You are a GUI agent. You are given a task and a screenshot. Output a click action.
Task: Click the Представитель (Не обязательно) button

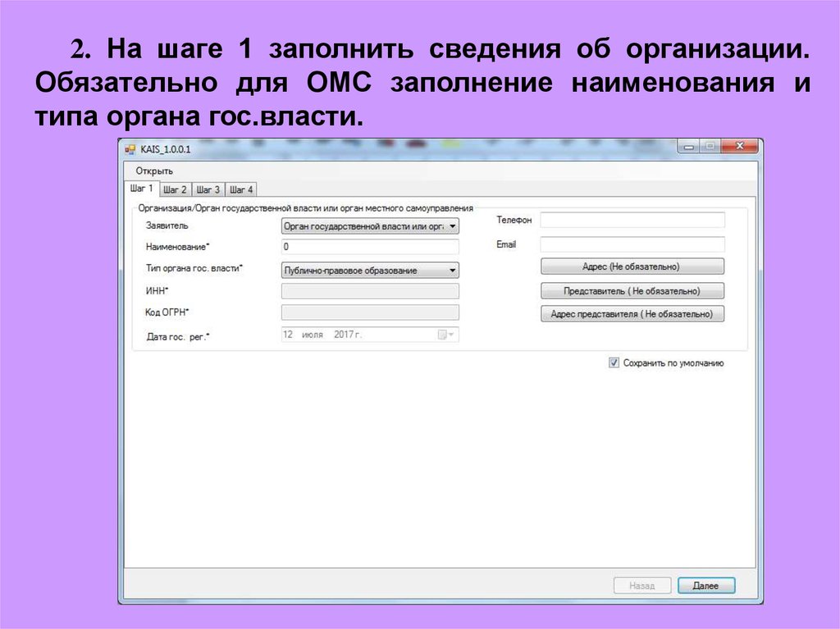coord(632,291)
